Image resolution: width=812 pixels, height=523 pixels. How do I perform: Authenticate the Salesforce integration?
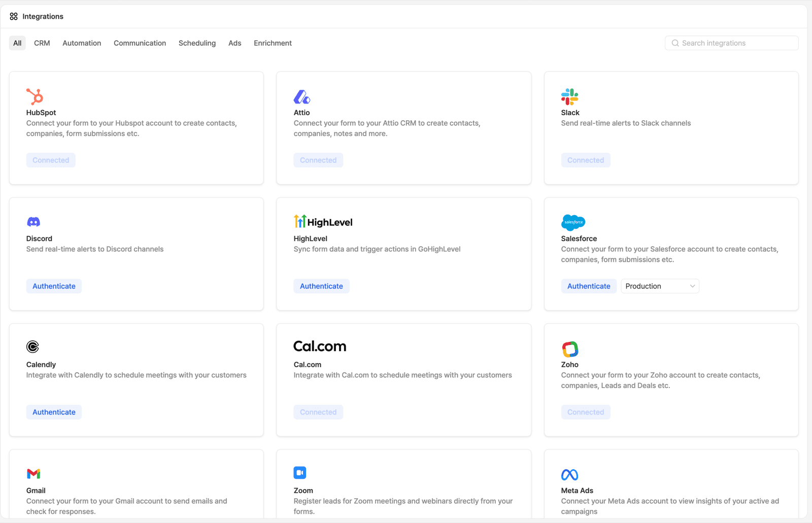(x=589, y=286)
